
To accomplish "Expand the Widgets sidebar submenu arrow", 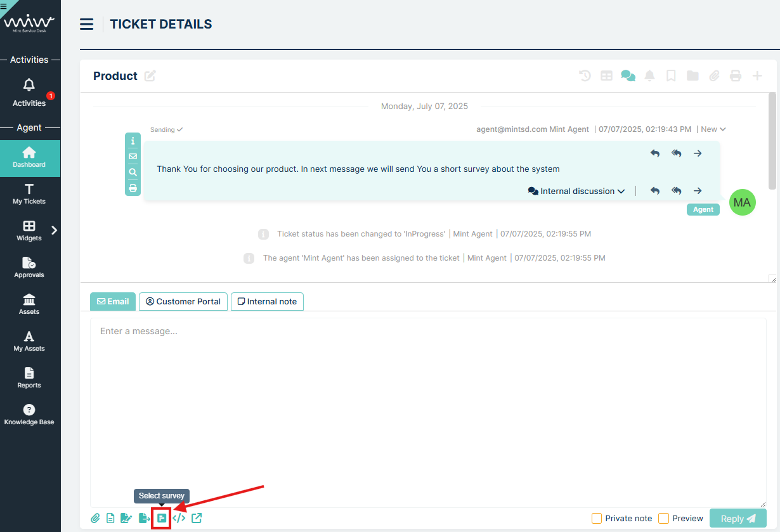I will tap(54, 230).
